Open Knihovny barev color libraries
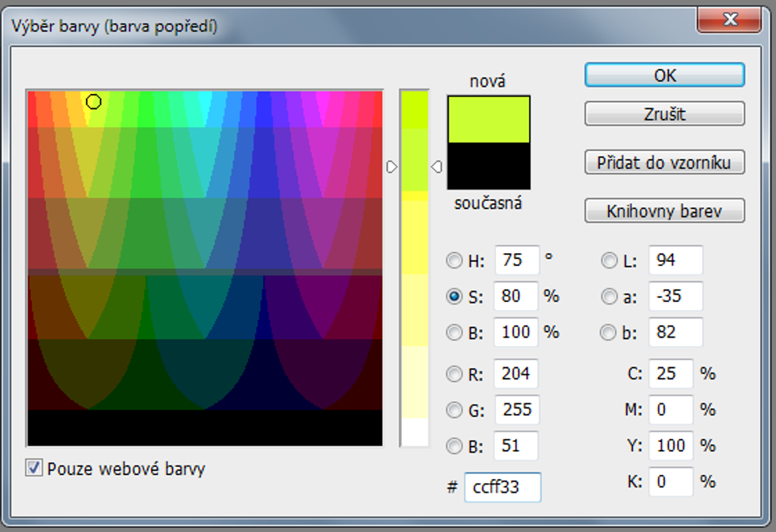Image resolution: width=776 pixels, height=532 pixels. tap(664, 211)
